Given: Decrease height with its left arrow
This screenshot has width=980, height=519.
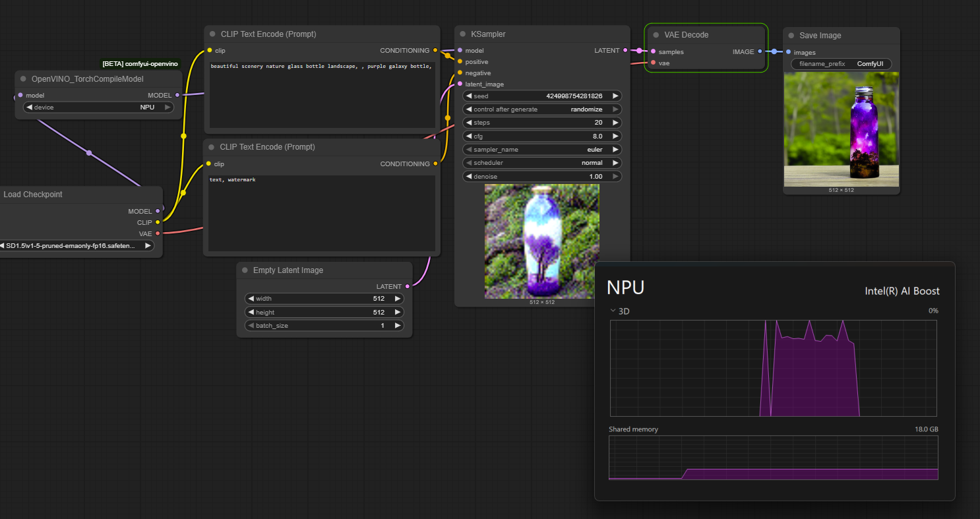Looking at the screenshot, I should [251, 312].
